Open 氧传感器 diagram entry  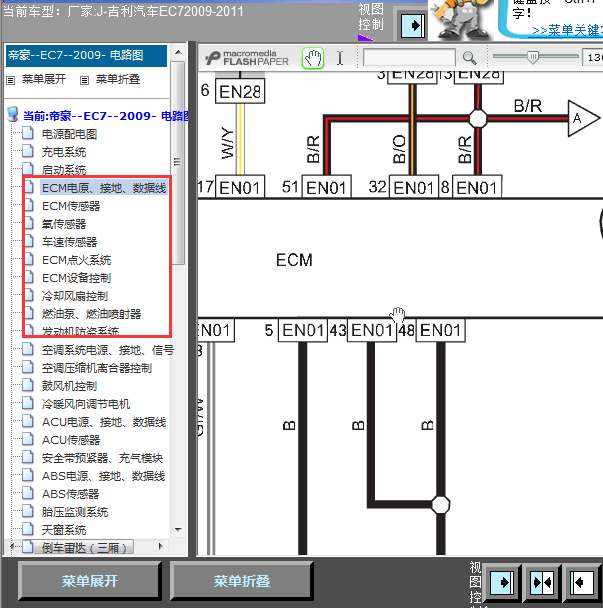click(x=64, y=224)
